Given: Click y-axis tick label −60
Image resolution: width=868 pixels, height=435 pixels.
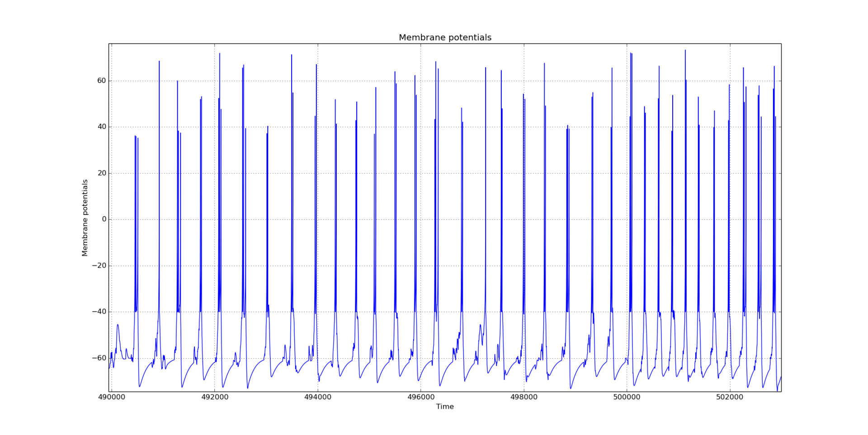Looking at the screenshot, I should point(99,358).
